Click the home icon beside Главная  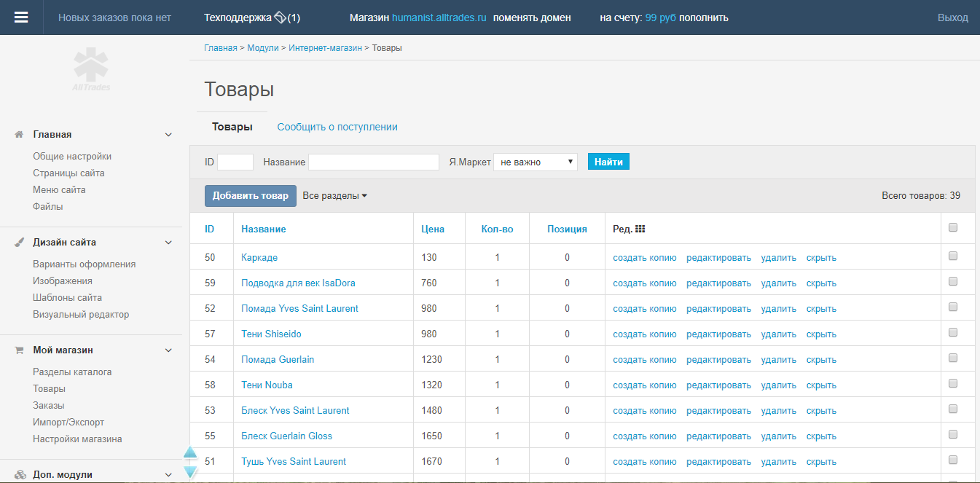[20, 135]
